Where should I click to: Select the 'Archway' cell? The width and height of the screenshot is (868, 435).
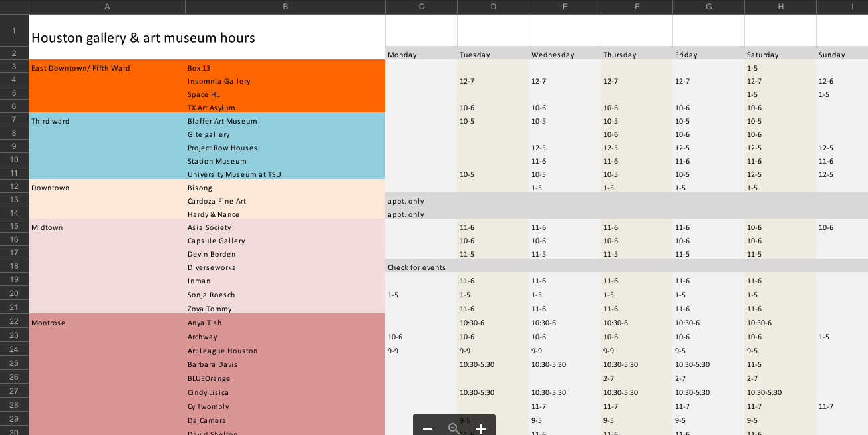[x=285, y=335]
